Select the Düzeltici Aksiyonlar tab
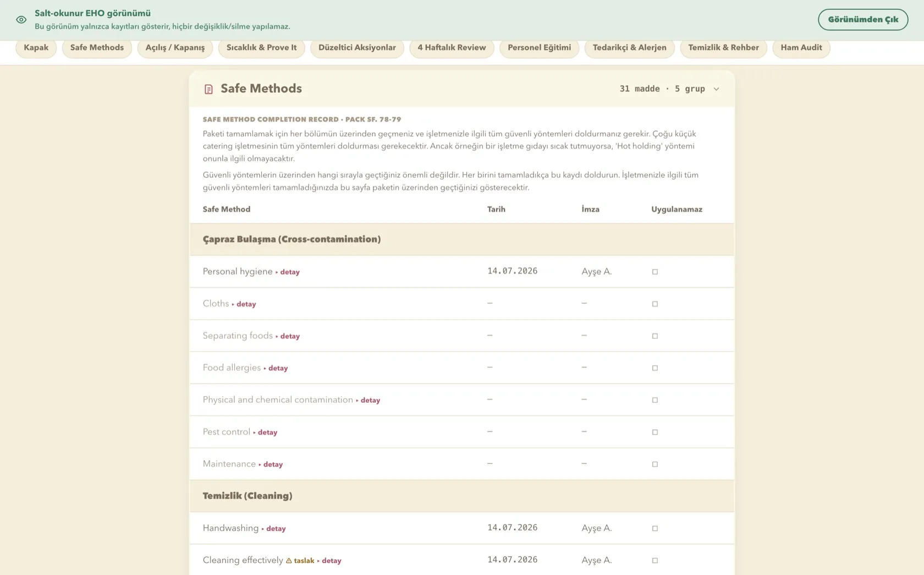Viewport: 924px width, 575px height. tap(357, 48)
